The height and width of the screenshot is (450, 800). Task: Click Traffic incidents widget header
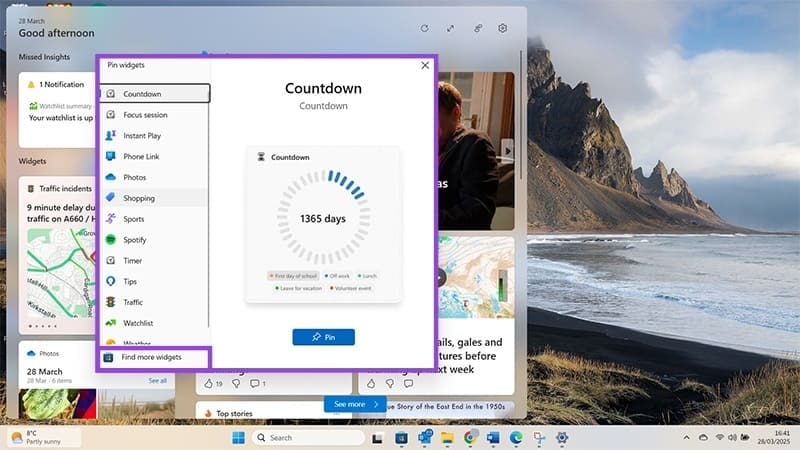pos(60,189)
